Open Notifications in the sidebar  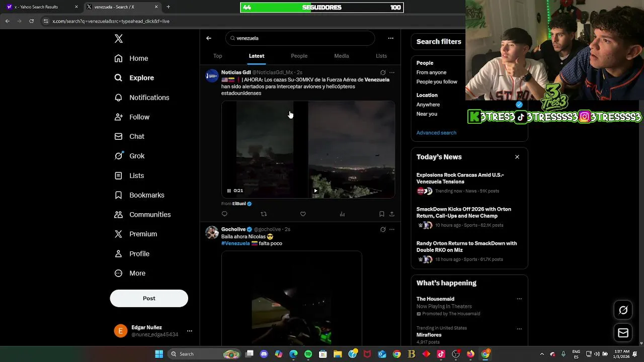(x=141, y=98)
